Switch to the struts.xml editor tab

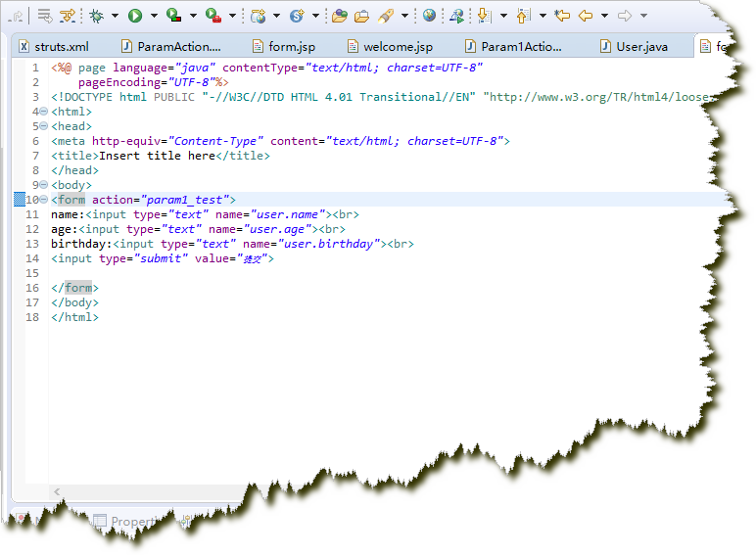tap(61, 47)
